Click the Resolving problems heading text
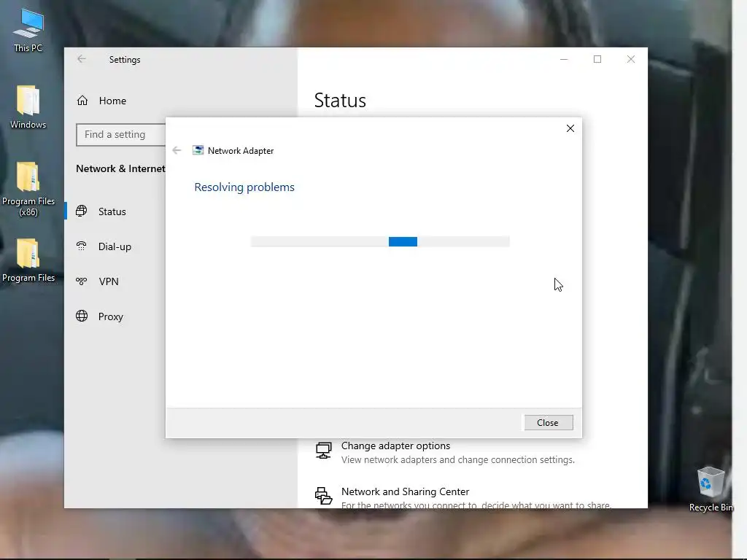Image resolution: width=747 pixels, height=560 pixels. 244,187
